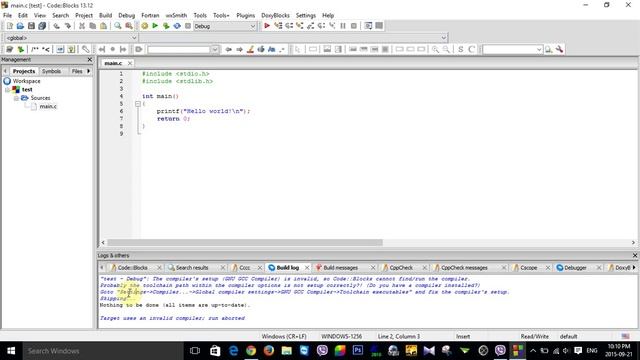This screenshot has height=360, width=640.
Task: Select main.c in project tree
Action: [x=48, y=107]
